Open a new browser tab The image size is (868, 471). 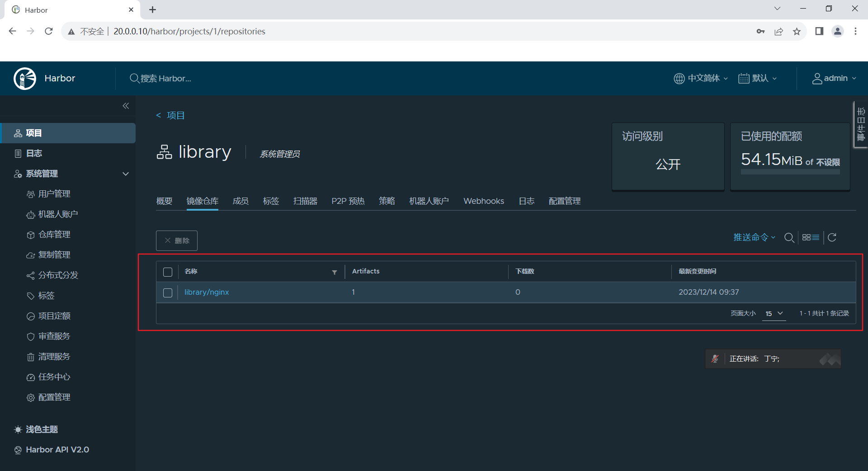153,9
